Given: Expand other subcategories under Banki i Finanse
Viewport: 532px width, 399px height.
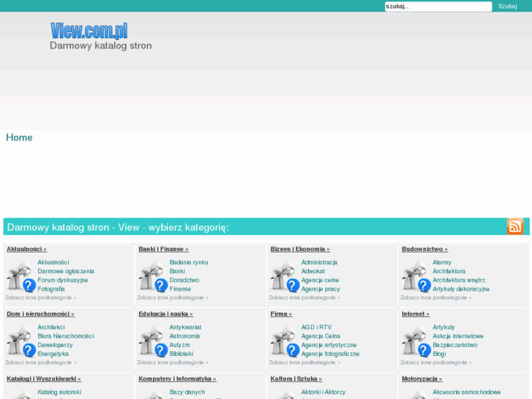Looking at the screenshot, I should [173, 297].
